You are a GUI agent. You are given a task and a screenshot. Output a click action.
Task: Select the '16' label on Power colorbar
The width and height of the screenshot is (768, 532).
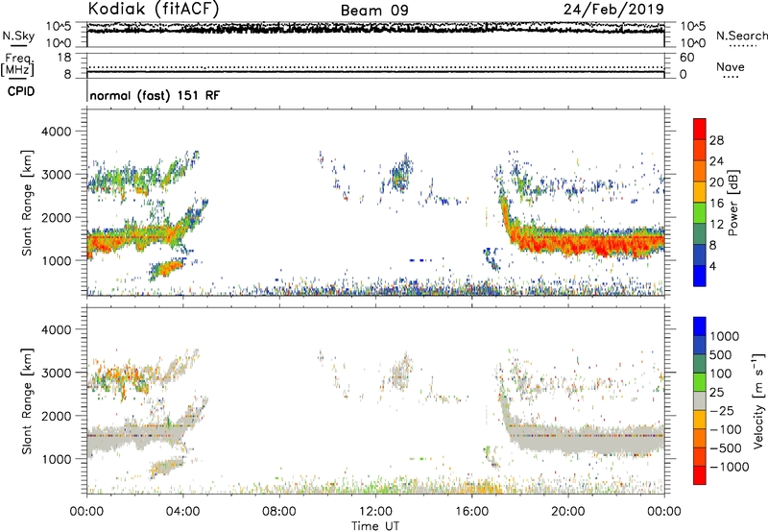coord(716,204)
